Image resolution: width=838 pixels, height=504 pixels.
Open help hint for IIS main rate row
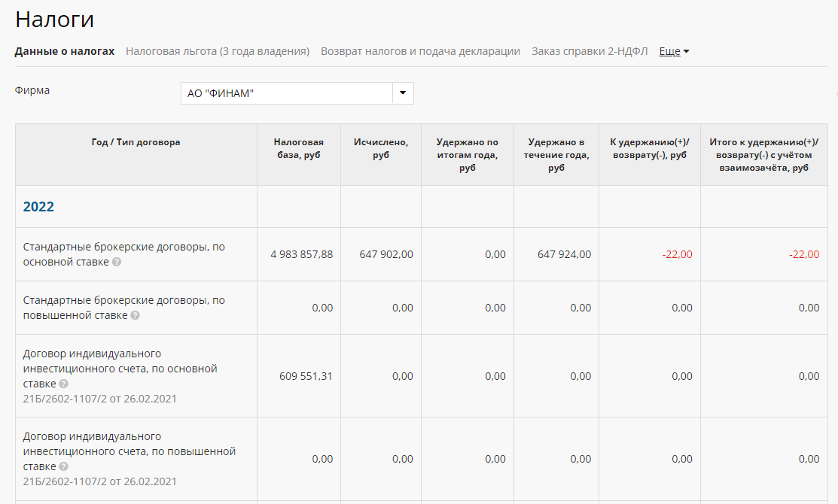(63, 384)
